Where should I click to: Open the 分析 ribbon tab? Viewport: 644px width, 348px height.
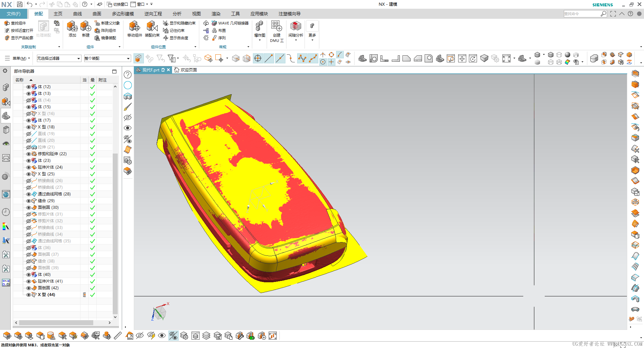[177, 14]
